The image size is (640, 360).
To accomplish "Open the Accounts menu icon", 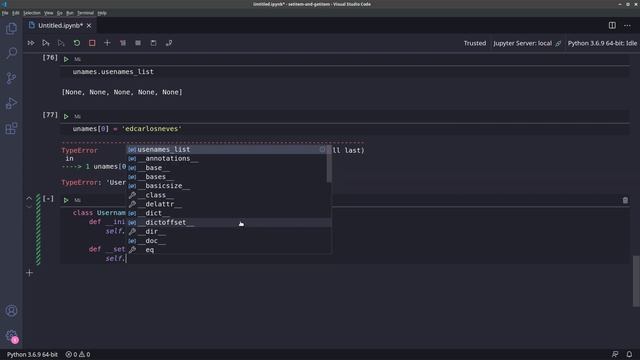I will [x=11, y=311].
